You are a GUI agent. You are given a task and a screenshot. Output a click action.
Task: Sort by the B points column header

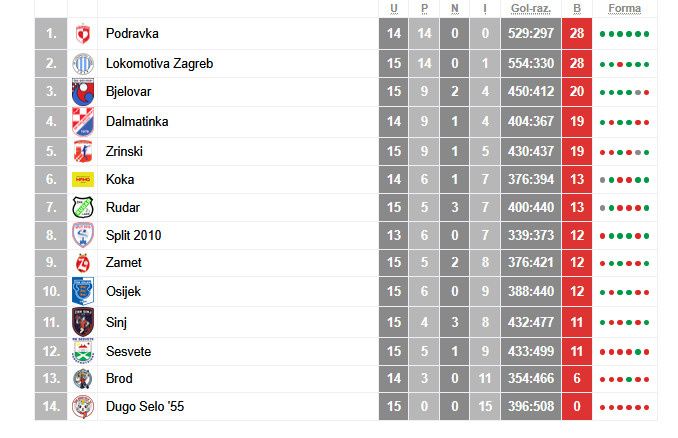(x=577, y=9)
